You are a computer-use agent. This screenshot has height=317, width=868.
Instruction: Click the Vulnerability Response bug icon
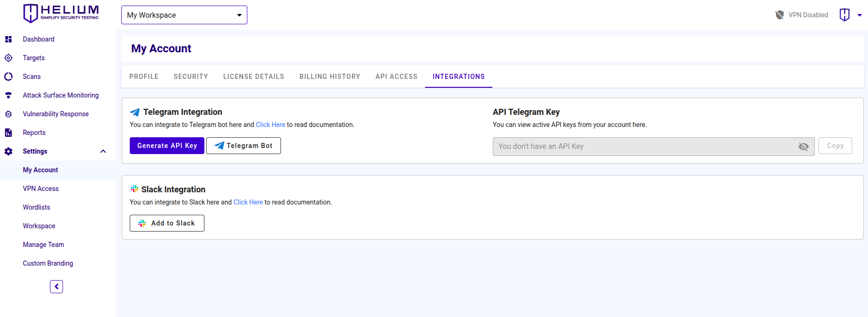[8, 114]
